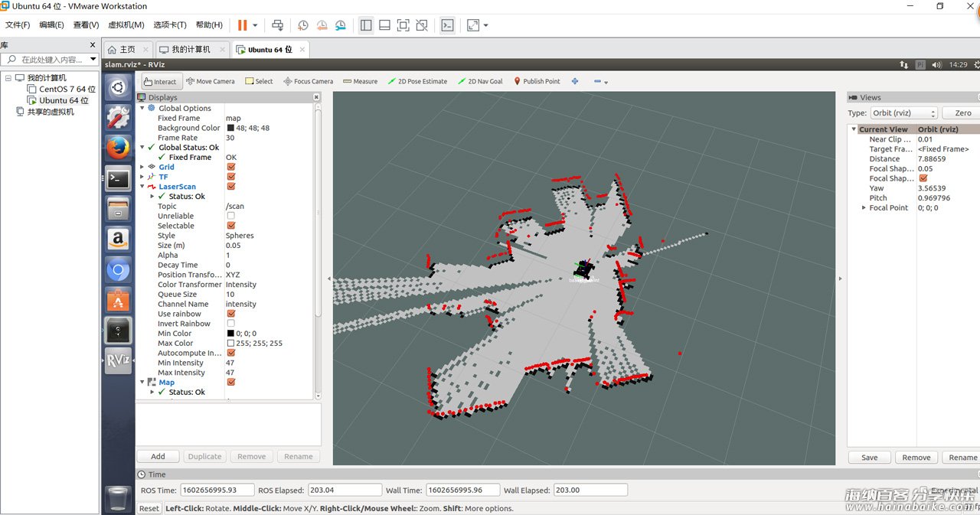The image size is (980, 515).
Task: Click the Save view button
Action: coord(870,457)
